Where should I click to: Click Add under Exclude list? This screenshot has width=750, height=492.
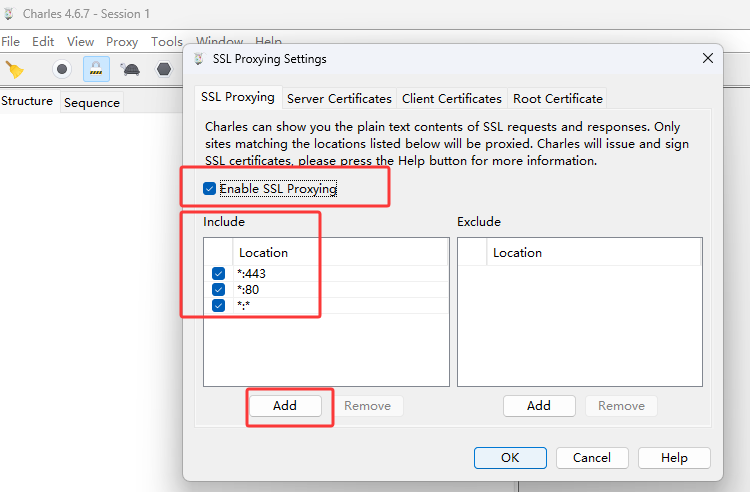click(x=539, y=406)
